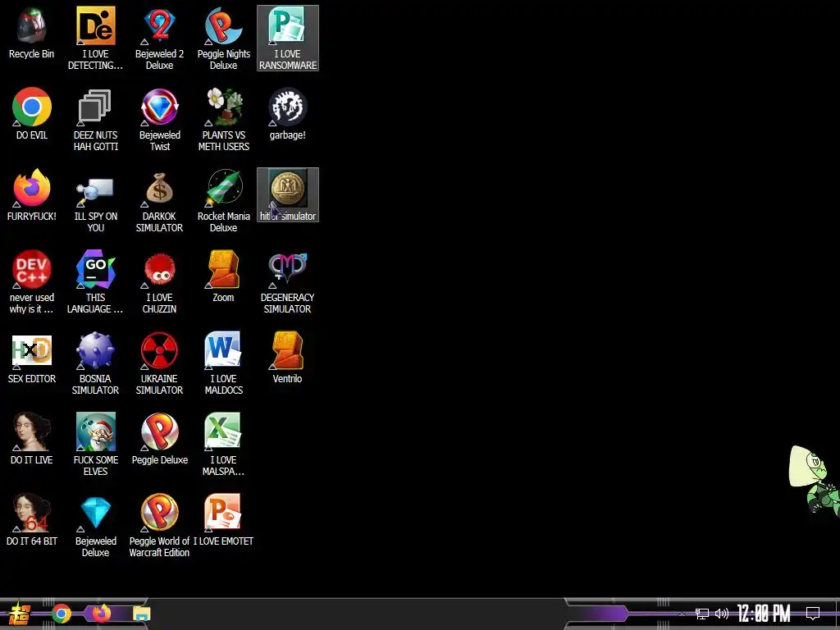Open the money bag DARKOK SIMULATOR icon

[160, 201]
